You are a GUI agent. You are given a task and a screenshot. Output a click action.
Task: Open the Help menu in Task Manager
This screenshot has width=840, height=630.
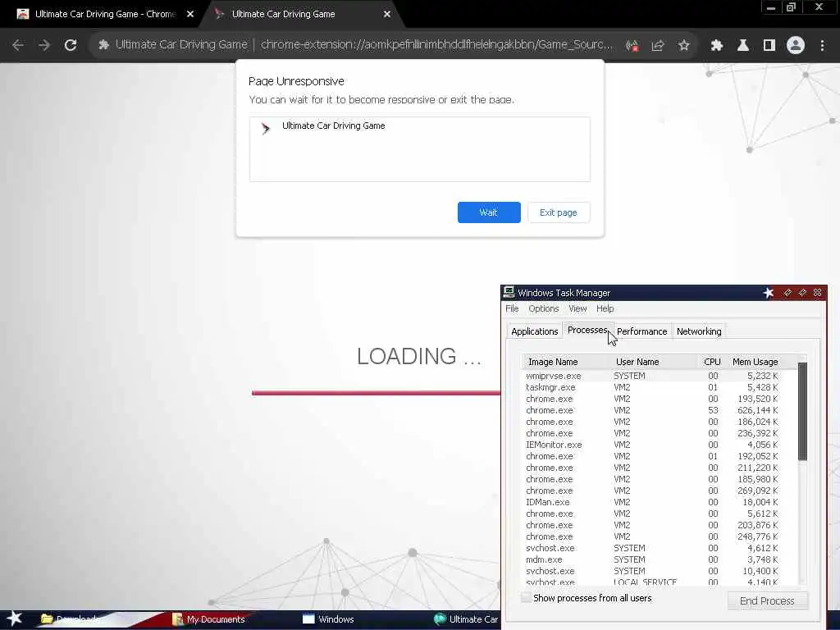point(605,308)
